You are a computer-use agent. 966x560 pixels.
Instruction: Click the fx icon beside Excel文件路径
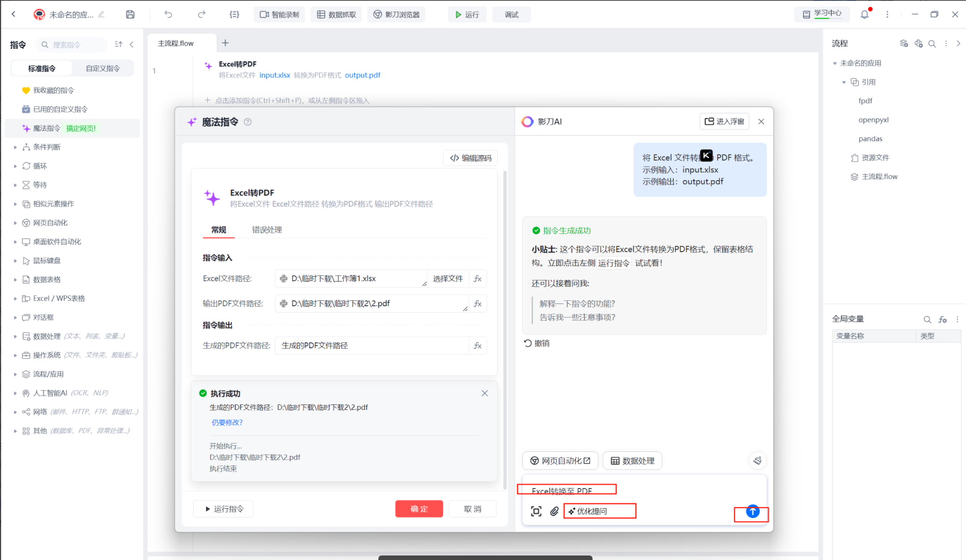(x=478, y=278)
